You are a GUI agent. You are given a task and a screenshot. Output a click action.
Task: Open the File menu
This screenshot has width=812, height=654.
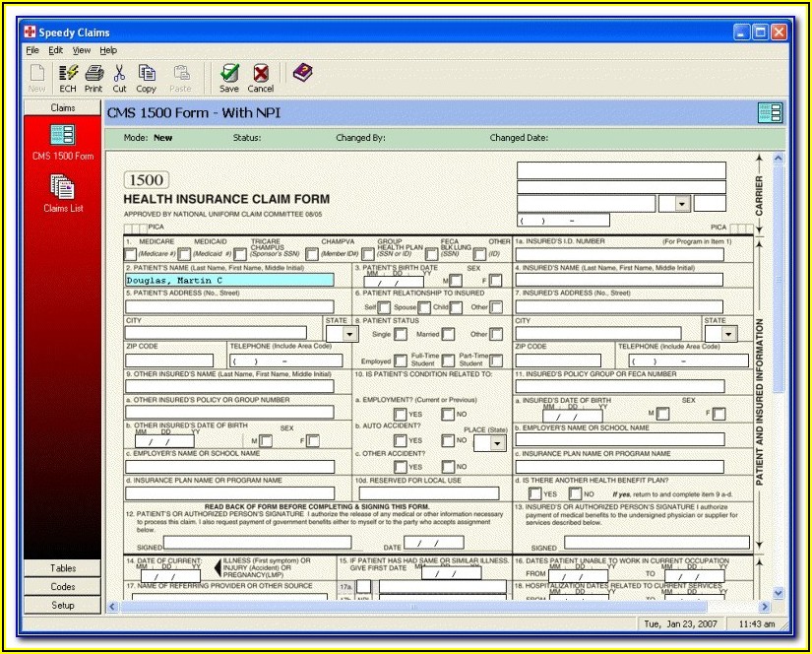tap(32, 50)
